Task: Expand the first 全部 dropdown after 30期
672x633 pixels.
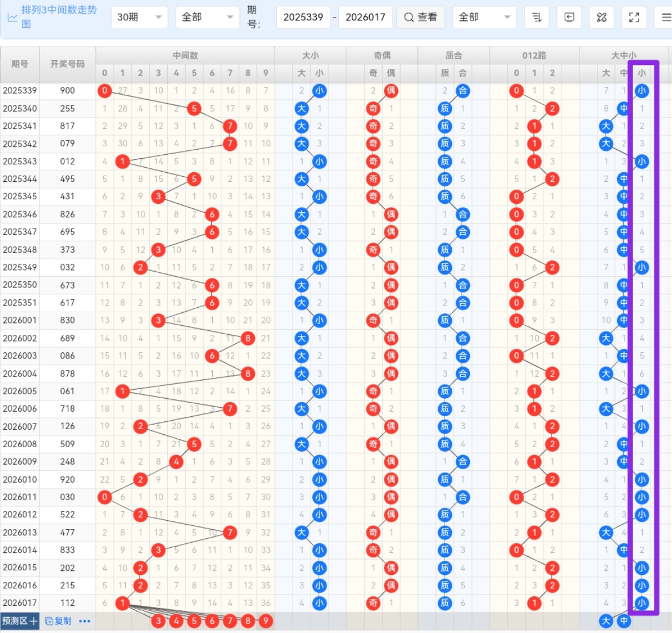Action: 207,18
